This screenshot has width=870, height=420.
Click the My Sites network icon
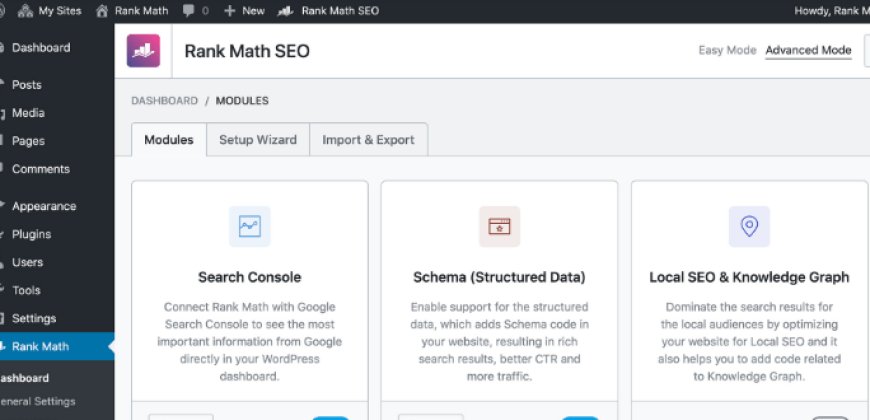coord(24,10)
